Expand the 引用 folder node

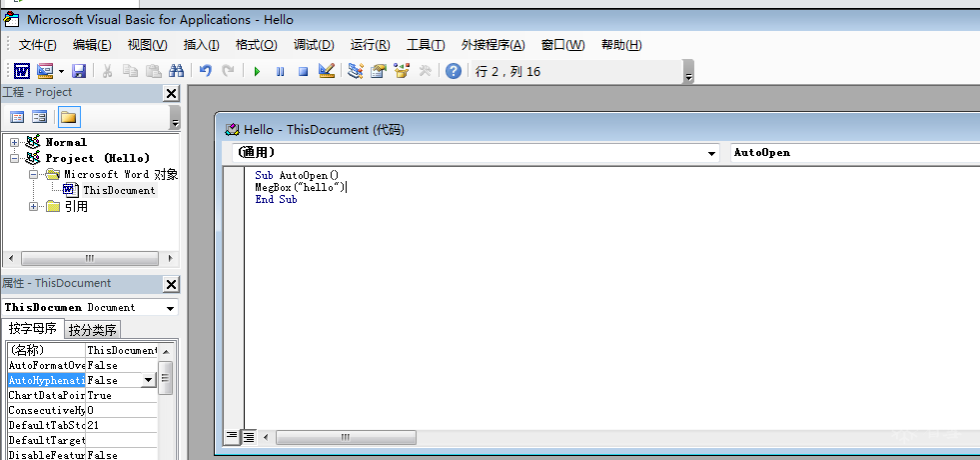click(33, 207)
